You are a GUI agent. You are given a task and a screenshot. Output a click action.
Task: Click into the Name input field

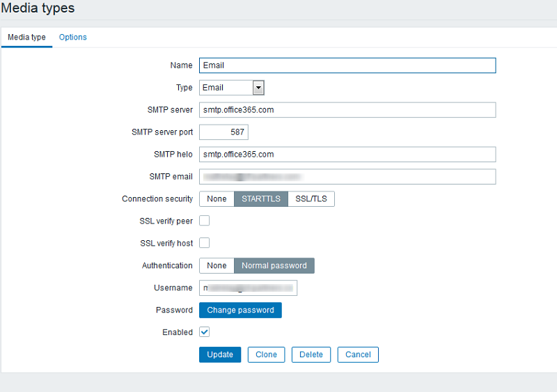pos(347,65)
